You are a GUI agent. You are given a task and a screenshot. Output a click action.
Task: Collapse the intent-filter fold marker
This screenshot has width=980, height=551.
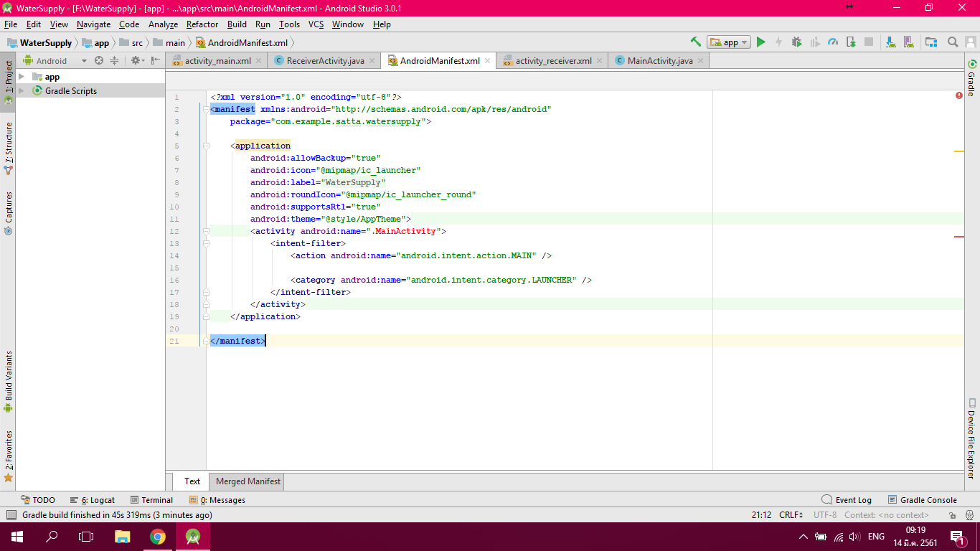point(205,243)
